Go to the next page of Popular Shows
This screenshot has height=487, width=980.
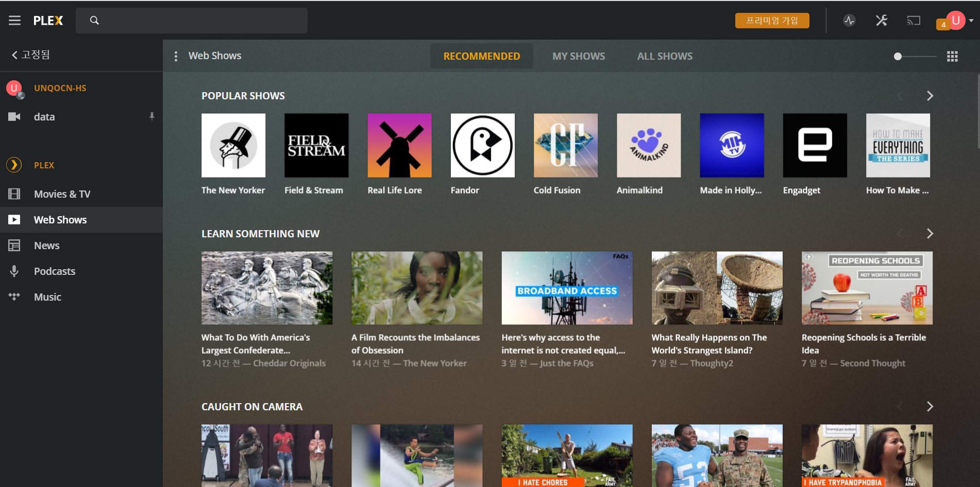[930, 96]
